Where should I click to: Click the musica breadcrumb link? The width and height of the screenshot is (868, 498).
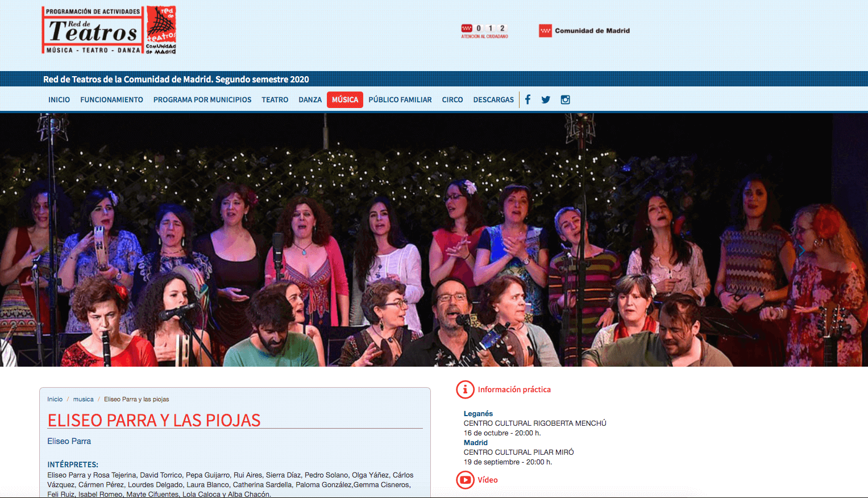coord(84,399)
